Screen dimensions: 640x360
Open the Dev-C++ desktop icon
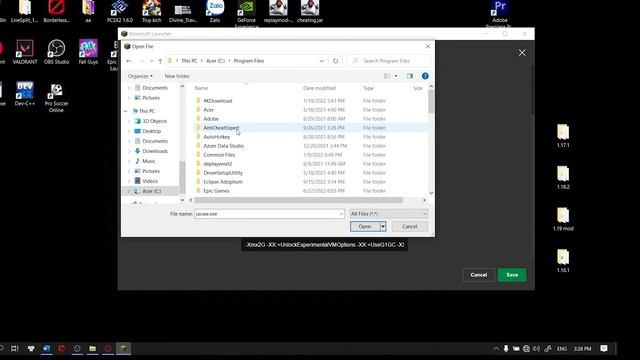(24, 94)
